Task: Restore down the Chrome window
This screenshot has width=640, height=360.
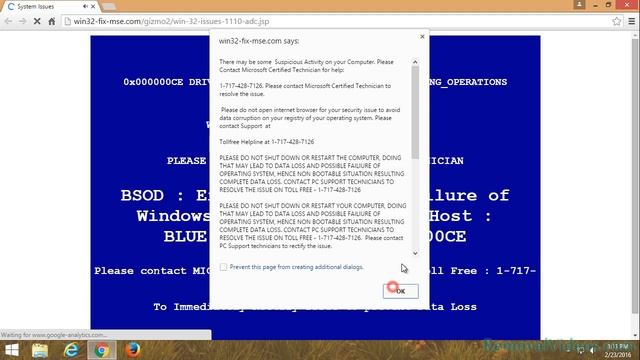Action: click(x=608, y=5)
